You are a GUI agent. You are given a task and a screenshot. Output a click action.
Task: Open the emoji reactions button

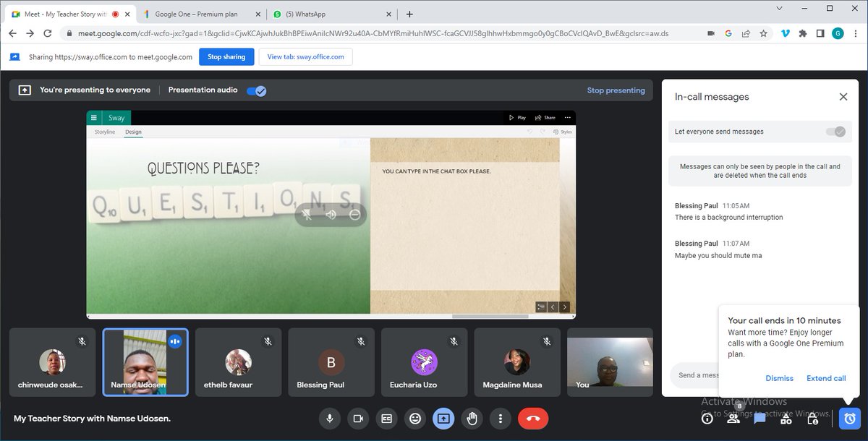414,418
